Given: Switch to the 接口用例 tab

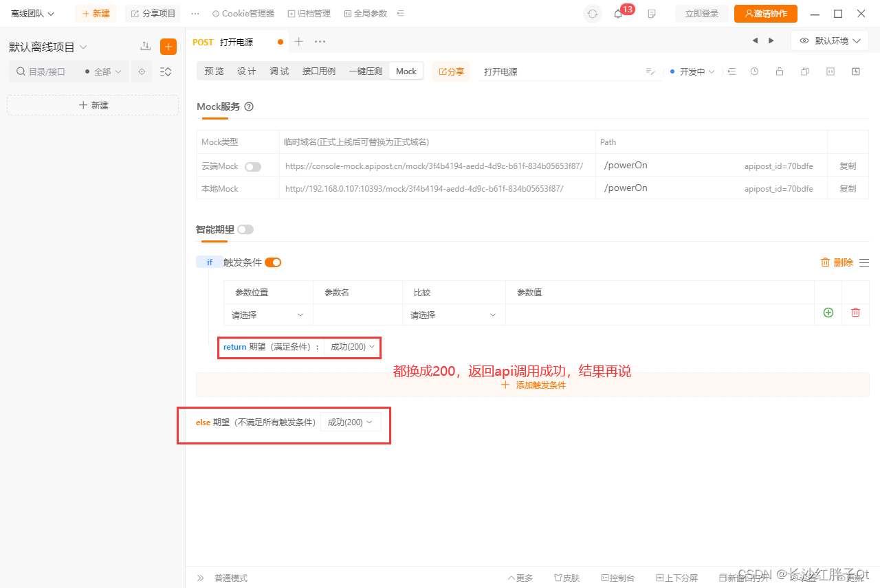Looking at the screenshot, I should pos(319,71).
